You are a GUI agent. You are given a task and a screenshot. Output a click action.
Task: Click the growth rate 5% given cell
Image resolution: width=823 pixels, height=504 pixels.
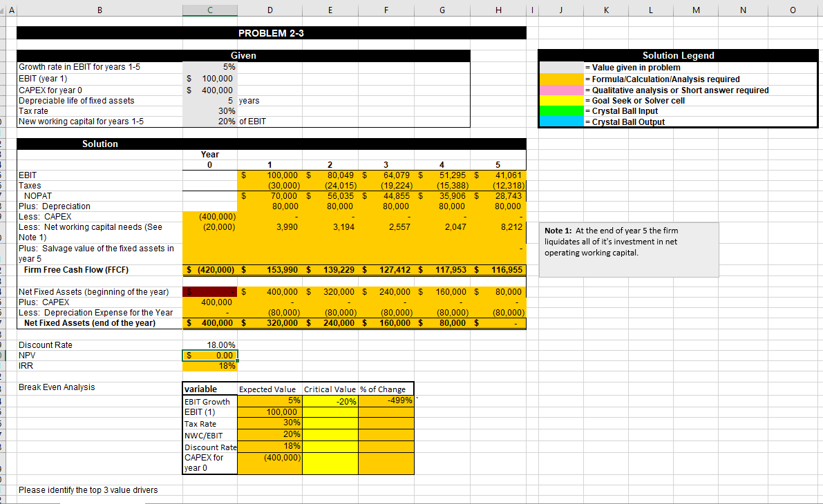[x=210, y=67]
